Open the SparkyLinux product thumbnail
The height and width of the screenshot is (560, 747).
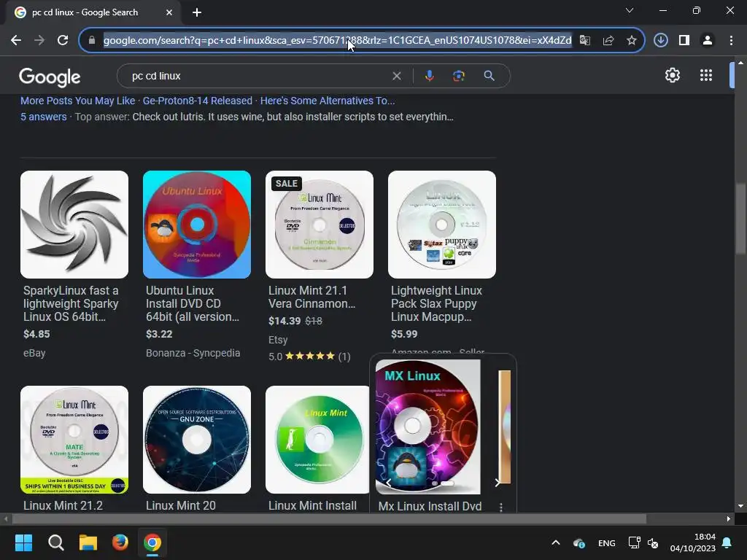[x=74, y=225]
